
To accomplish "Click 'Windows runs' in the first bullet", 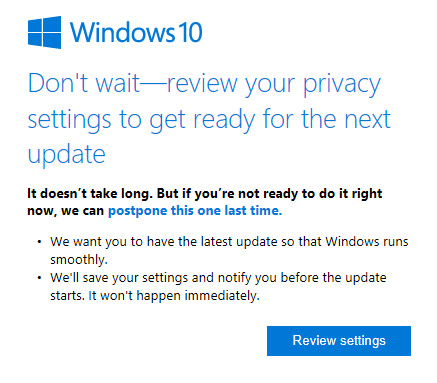I will (x=367, y=241).
